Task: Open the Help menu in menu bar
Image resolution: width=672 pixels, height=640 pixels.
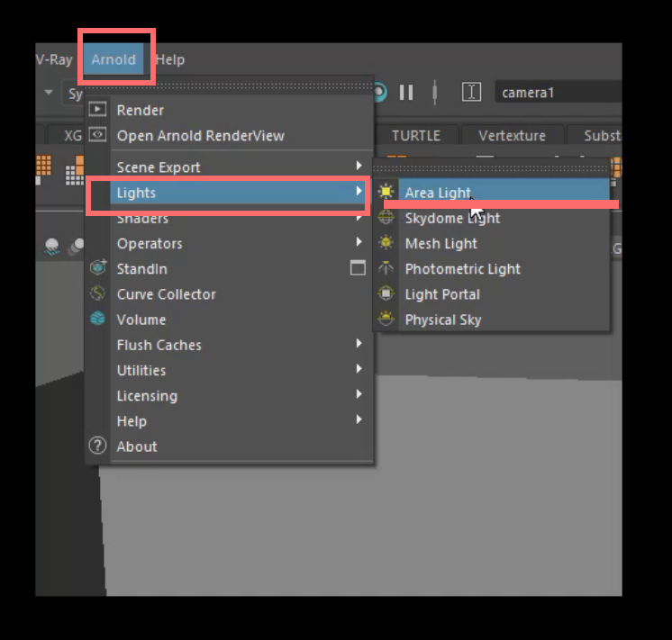Action: (170, 59)
